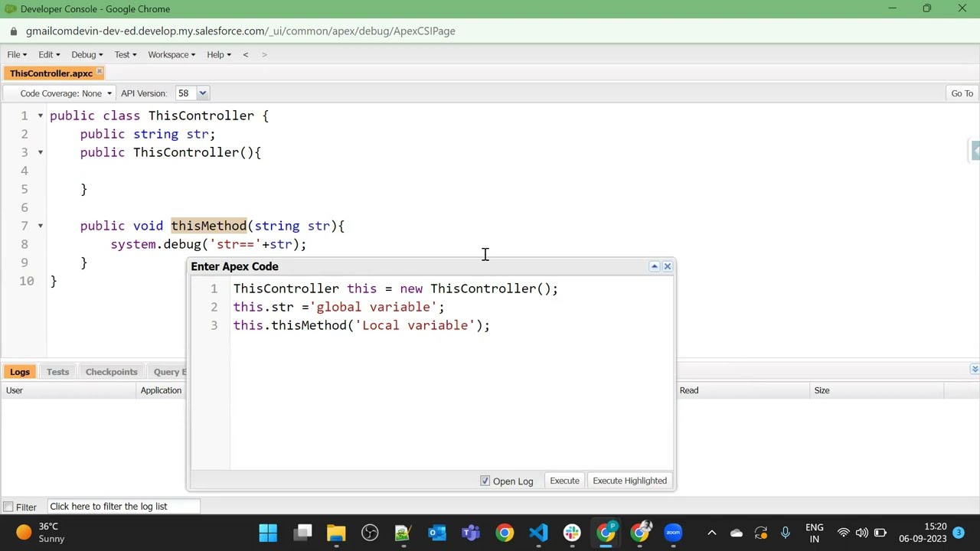The image size is (980, 551).
Task: Click the back navigation arrow
Action: [x=246, y=54]
